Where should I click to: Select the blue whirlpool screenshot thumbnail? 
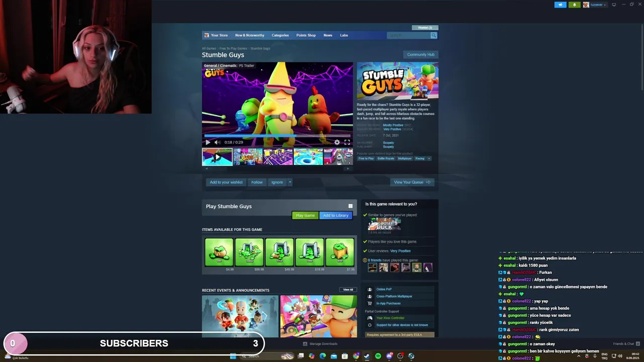pyautogui.click(x=308, y=157)
